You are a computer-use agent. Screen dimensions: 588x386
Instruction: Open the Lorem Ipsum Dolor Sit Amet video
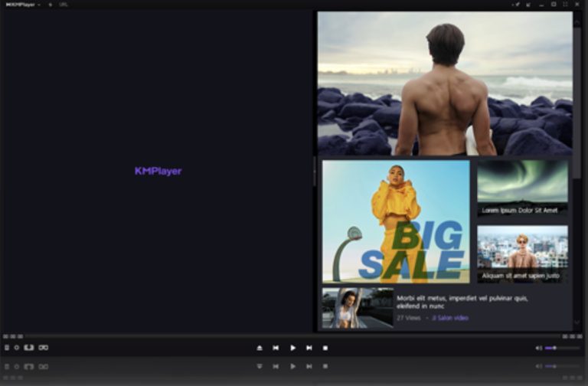(x=522, y=188)
